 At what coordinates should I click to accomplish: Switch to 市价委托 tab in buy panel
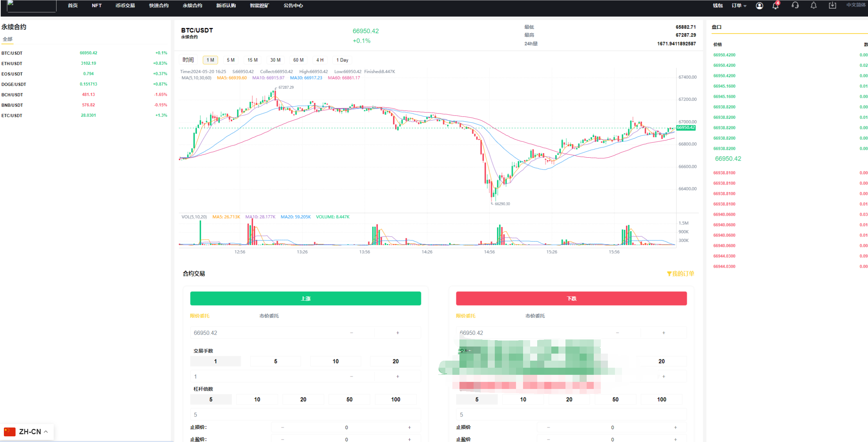coord(269,316)
